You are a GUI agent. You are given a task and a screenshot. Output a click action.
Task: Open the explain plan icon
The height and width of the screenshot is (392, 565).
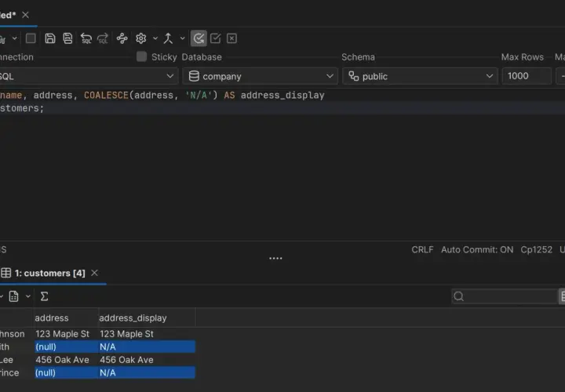pos(122,38)
